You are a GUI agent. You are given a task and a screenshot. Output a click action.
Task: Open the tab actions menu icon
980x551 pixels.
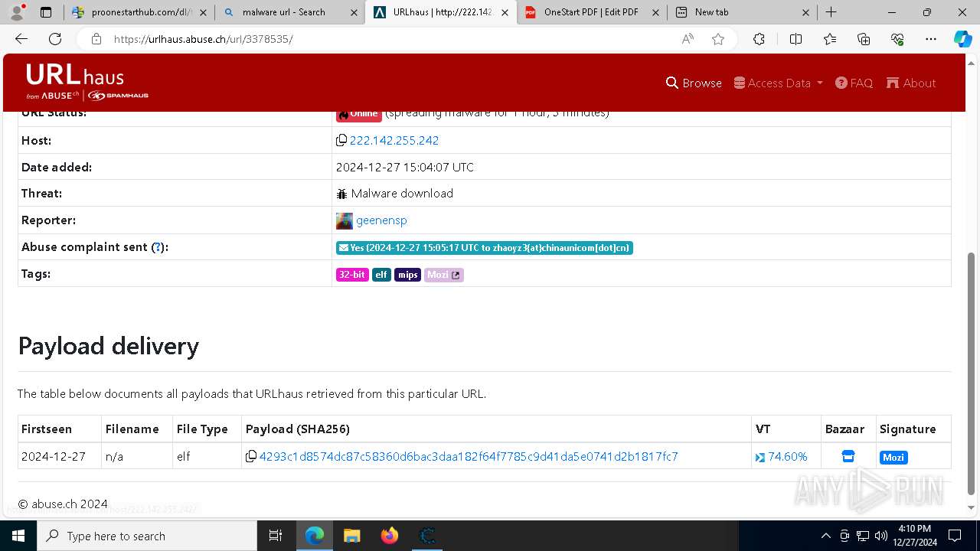[46, 12]
